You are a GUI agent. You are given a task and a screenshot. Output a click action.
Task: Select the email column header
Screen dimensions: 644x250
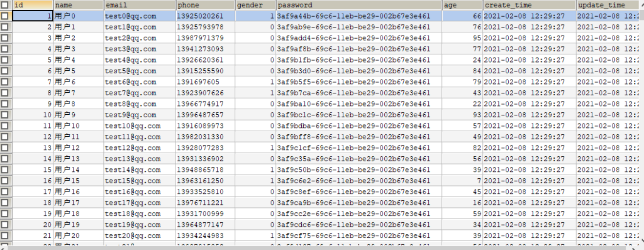click(x=140, y=5)
